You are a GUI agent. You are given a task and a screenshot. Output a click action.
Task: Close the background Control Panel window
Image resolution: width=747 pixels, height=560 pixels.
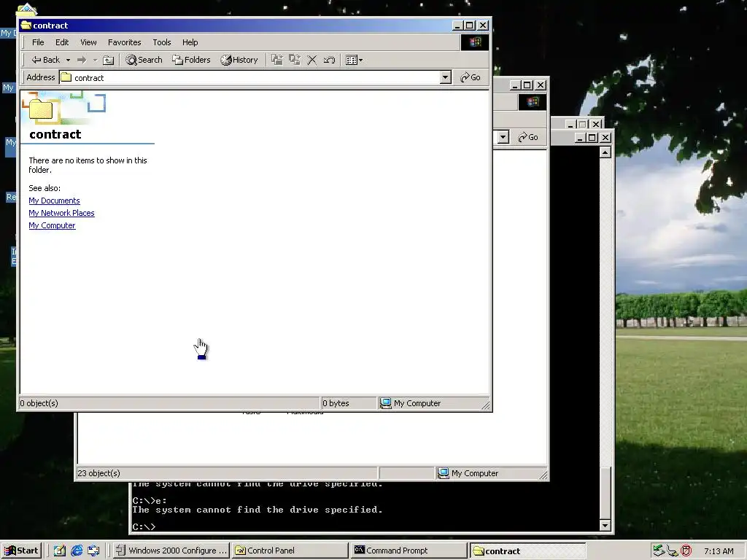[x=541, y=85]
